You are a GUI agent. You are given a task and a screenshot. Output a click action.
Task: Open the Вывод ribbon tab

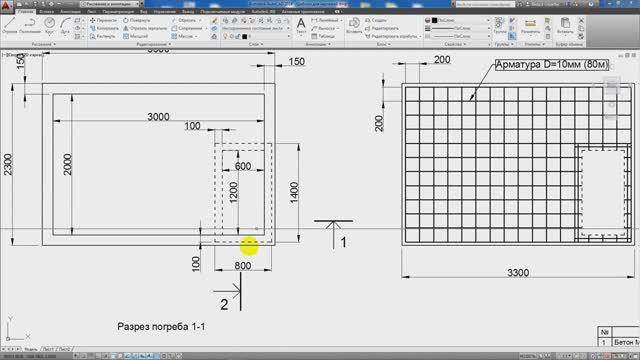point(188,12)
